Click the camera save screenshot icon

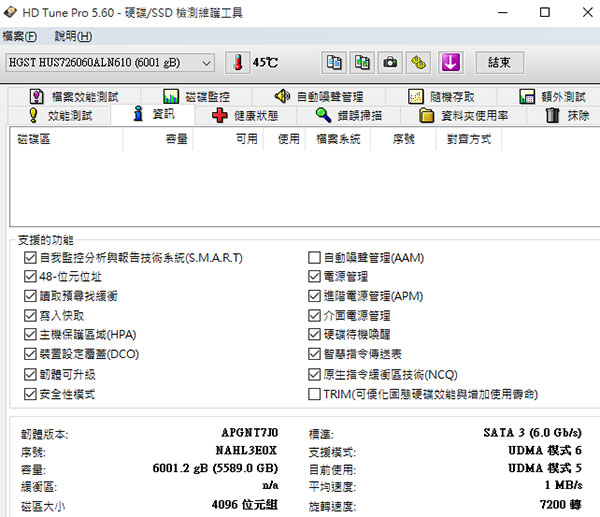(x=391, y=62)
